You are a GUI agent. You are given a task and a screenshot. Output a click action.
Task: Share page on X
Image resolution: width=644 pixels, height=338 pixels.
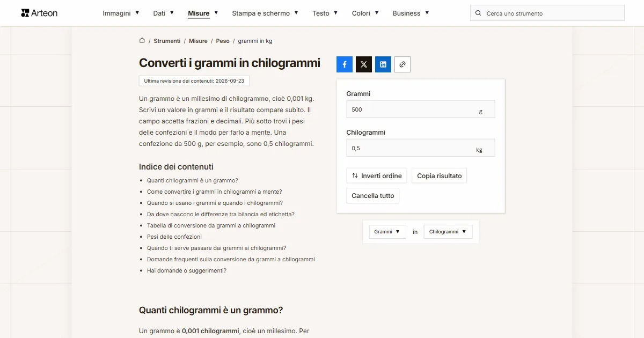point(364,64)
